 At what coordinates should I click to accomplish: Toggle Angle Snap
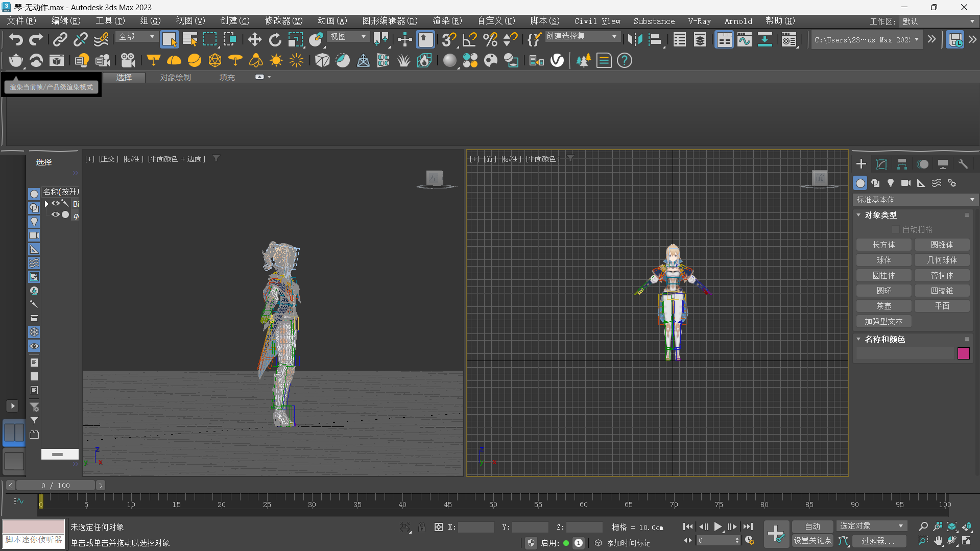(x=469, y=39)
